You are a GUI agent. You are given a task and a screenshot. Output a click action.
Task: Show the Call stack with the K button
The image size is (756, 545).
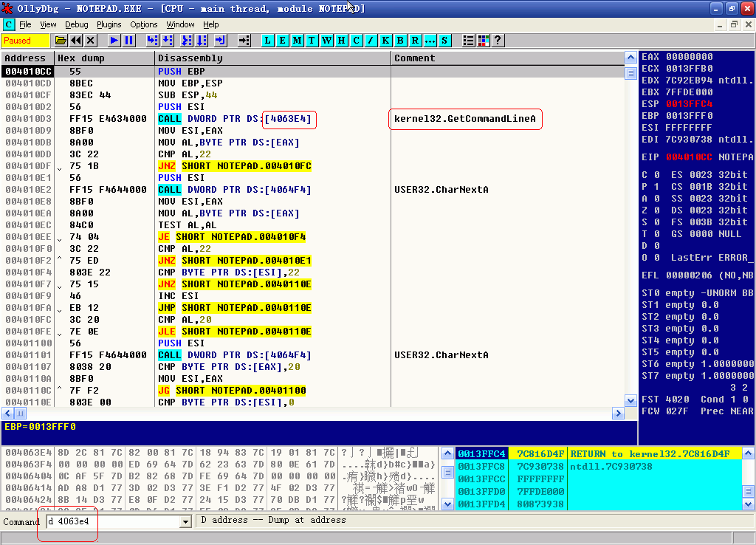385,41
